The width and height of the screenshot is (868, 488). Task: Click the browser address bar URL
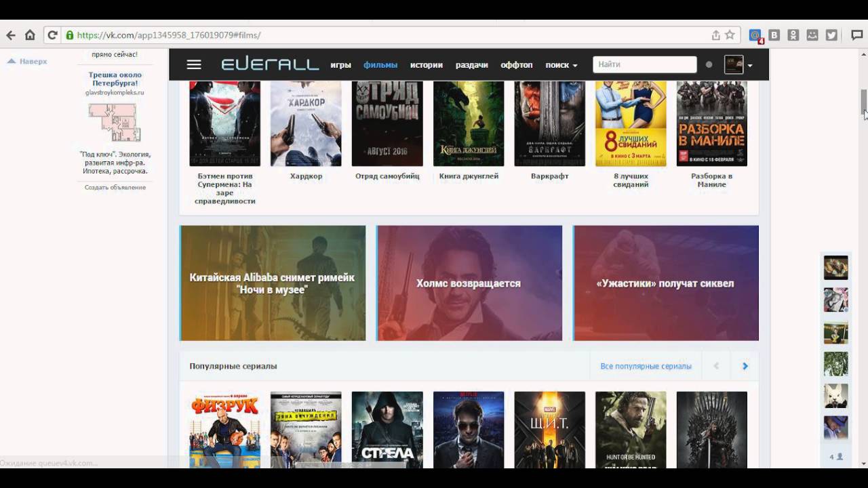(168, 35)
